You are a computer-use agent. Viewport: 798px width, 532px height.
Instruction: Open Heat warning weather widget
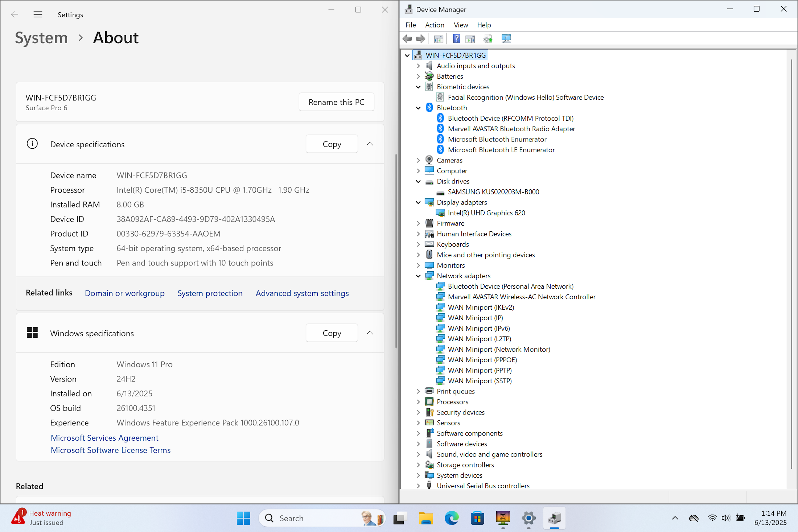coord(41,518)
